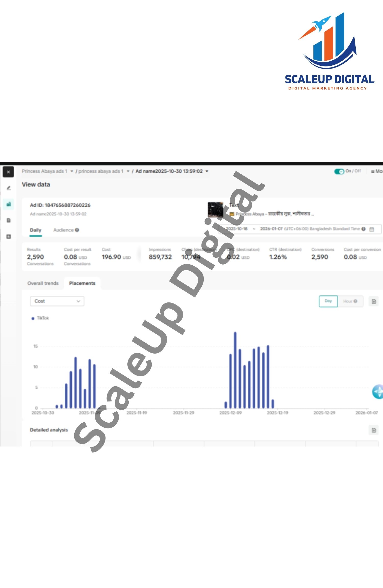Open the edit pencil sidebar icon
This screenshot has height=588, width=383.
click(9, 188)
